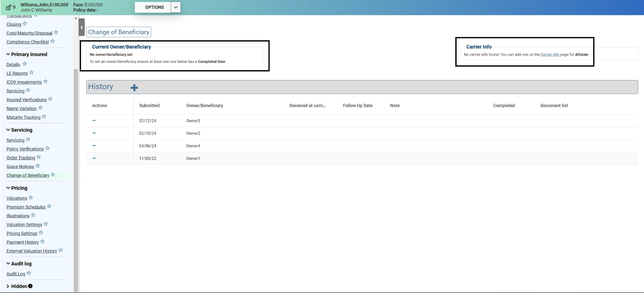Sort by the Submitted column header
This screenshot has width=644, height=293.
[x=149, y=105]
